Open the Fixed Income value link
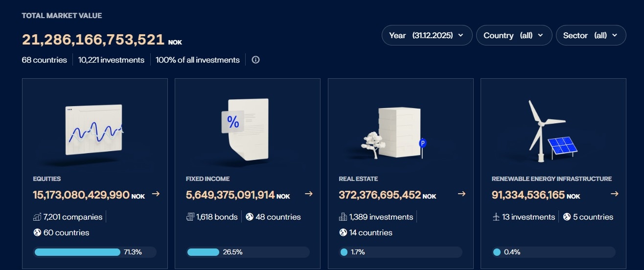The image size is (644, 270). click(x=230, y=195)
